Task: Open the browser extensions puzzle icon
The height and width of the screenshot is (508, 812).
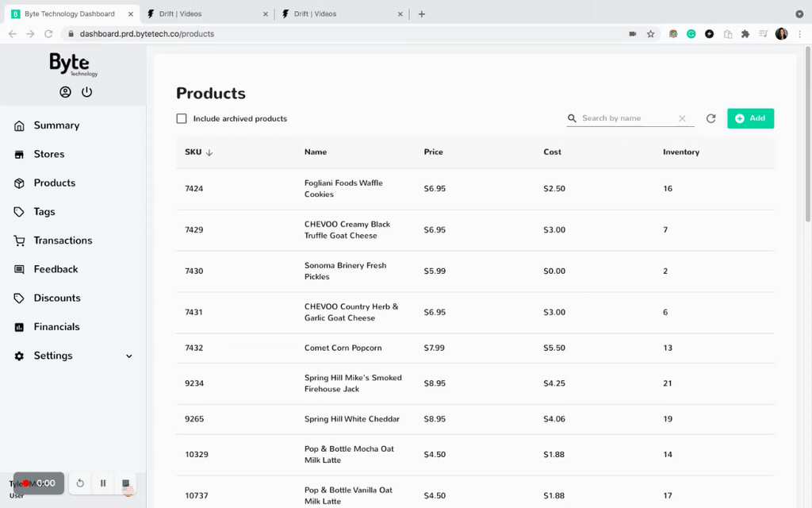Action: pos(745,34)
